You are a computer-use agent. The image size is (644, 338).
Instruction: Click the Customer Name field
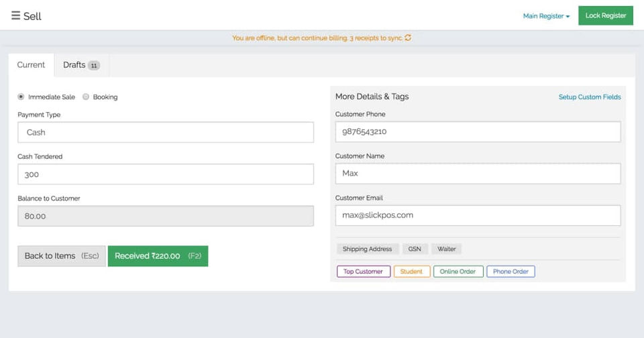[x=478, y=173]
